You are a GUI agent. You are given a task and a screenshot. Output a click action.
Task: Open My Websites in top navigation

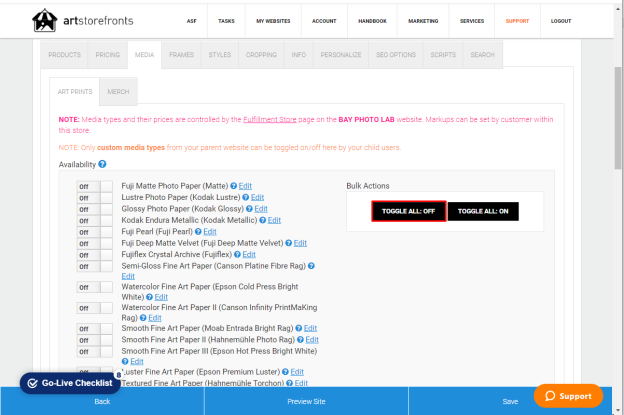pos(273,21)
